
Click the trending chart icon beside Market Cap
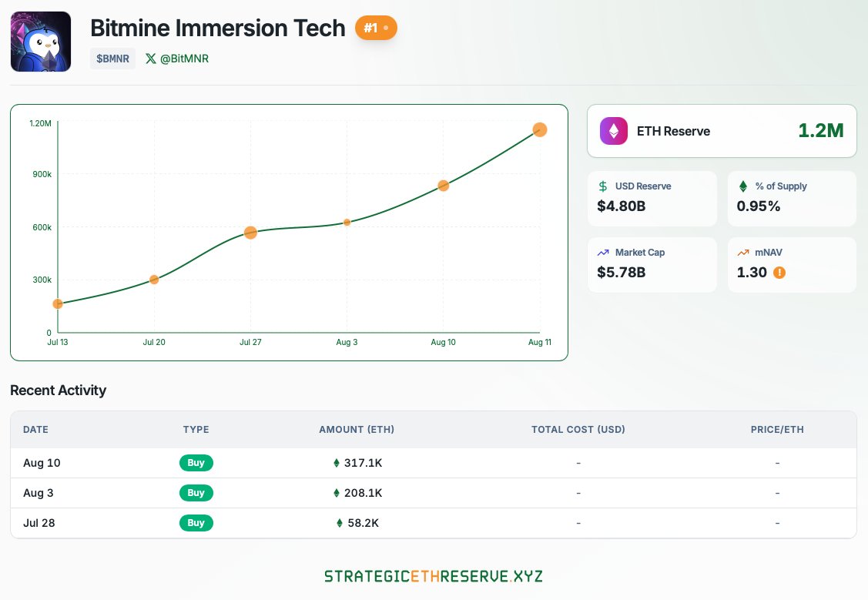coord(604,253)
